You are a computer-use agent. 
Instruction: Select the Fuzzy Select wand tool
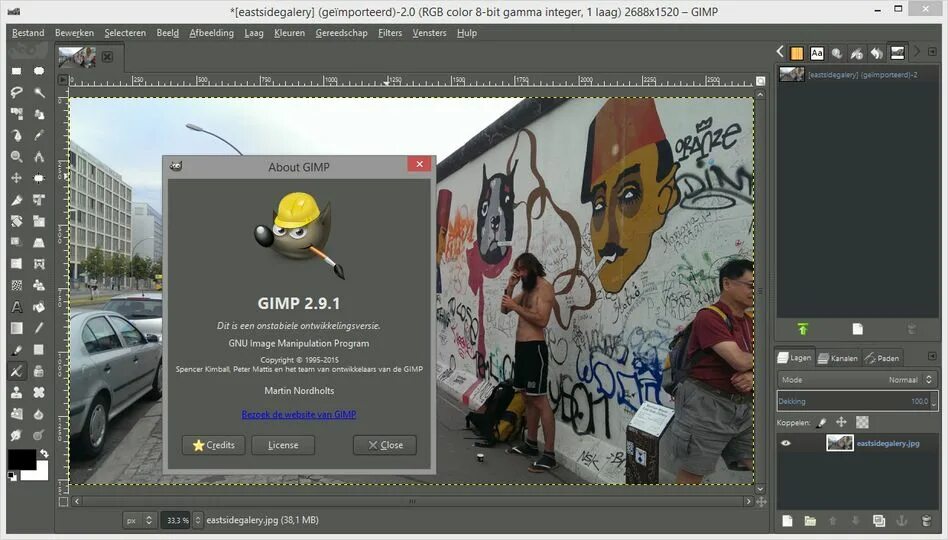coord(39,93)
